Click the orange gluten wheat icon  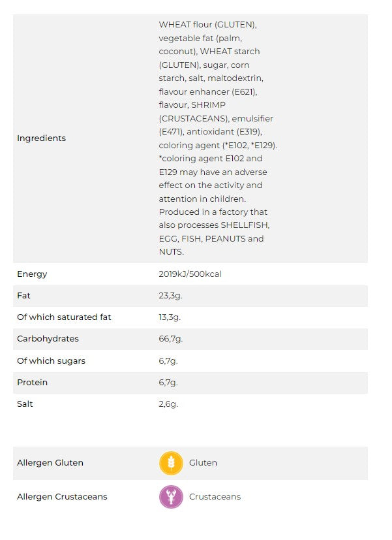click(x=171, y=463)
